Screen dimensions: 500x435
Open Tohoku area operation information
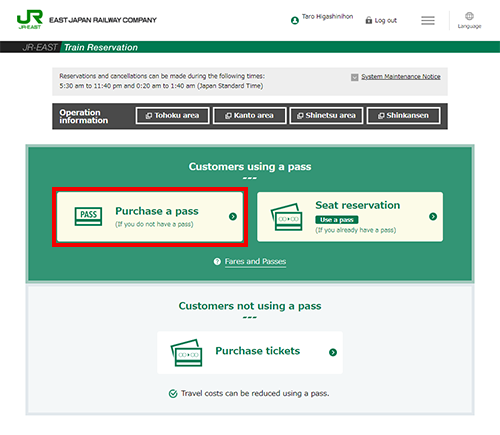172,115
